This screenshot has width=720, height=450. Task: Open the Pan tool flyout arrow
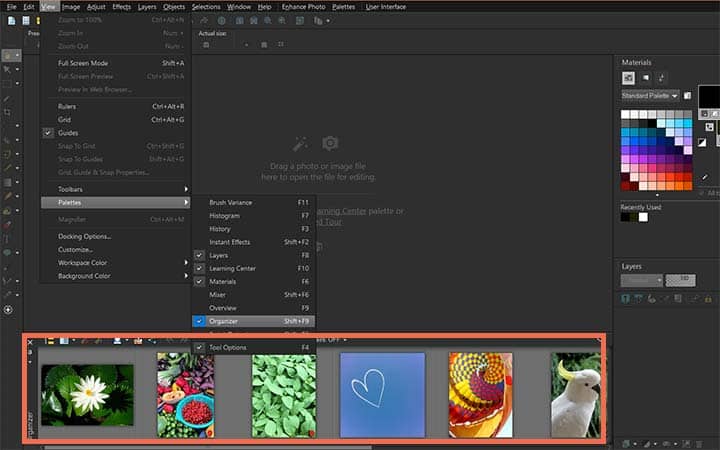[17, 56]
